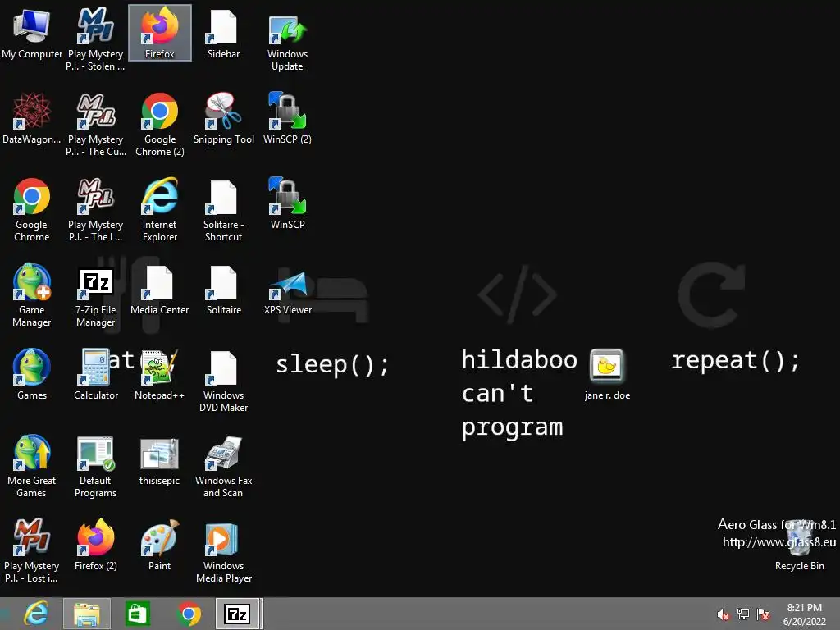
Task: Select the highlighted Firefox desktop shortcut
Action: [160, 33]
